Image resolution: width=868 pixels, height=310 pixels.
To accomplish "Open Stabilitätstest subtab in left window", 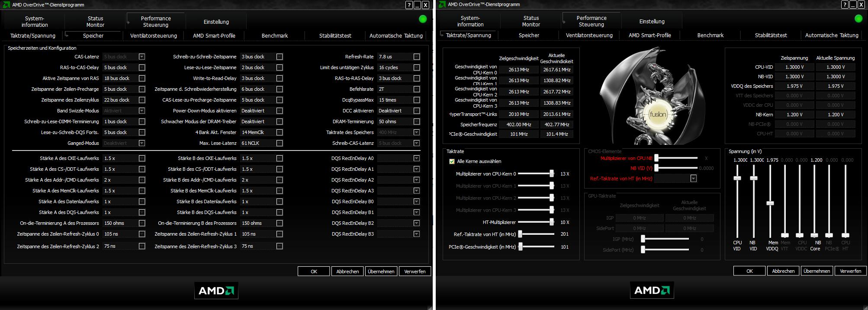I will click(x=335, y=36).
